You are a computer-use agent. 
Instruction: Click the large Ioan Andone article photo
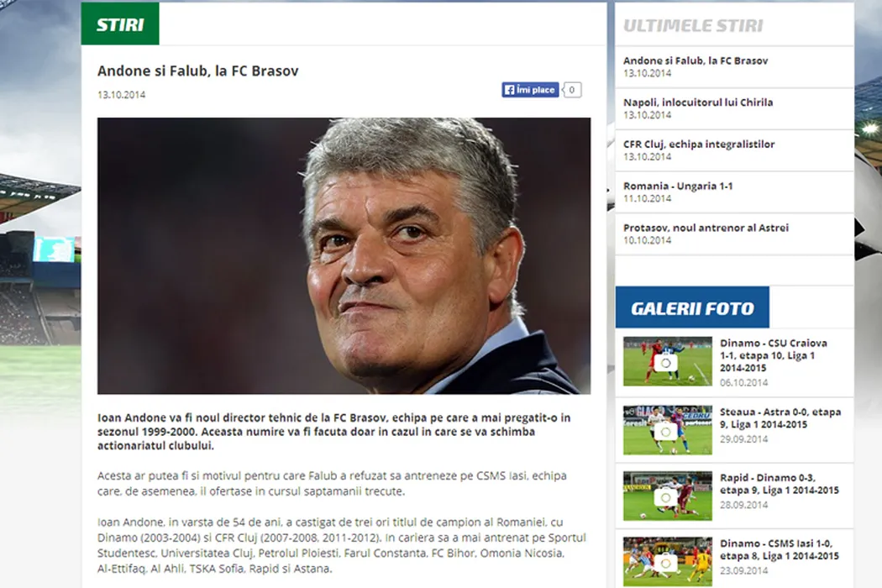344,255
